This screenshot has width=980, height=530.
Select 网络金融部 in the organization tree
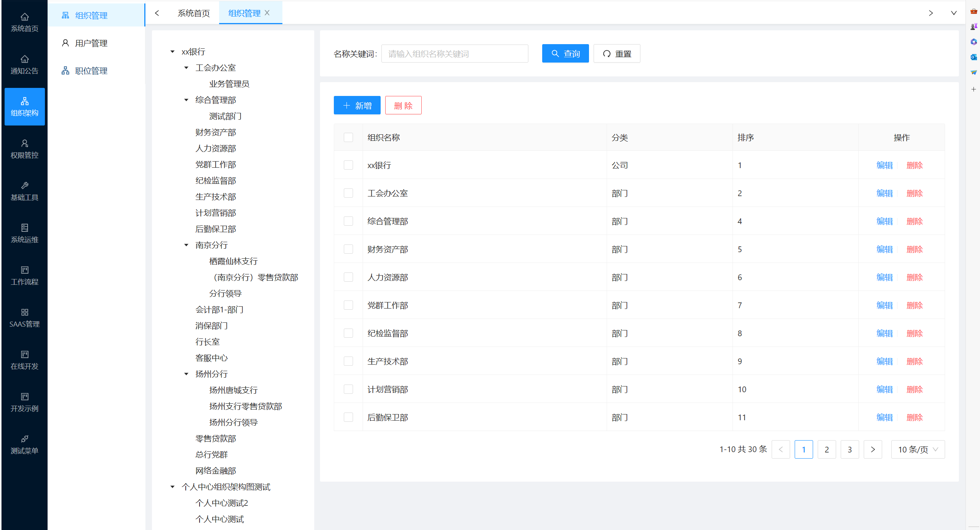[x=216, y=471]
